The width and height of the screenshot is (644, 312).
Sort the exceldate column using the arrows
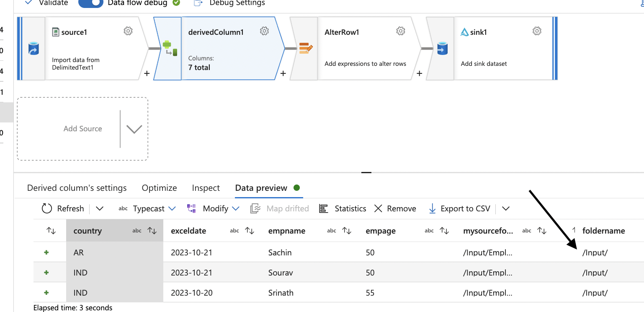pos(250,231)
